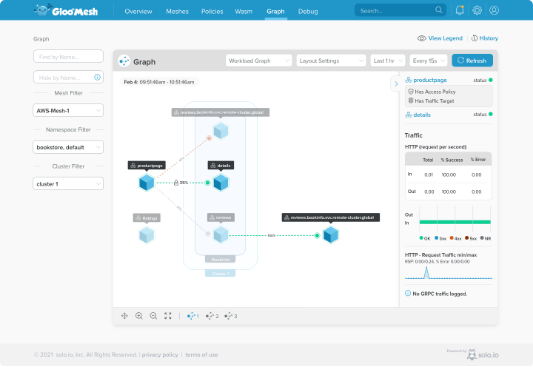Select graph layout option 1
The width and height of the screenshot is (533, 367).
193,316
